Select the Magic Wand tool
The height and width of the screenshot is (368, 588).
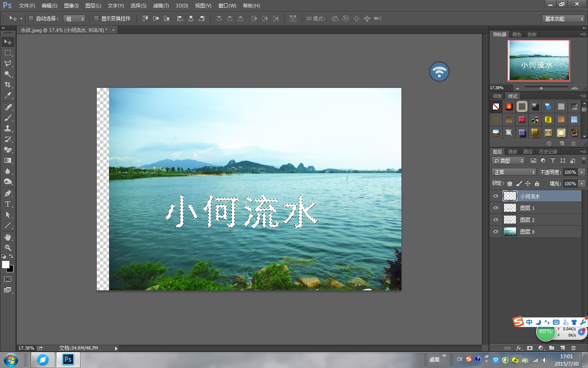pos(8,74)
